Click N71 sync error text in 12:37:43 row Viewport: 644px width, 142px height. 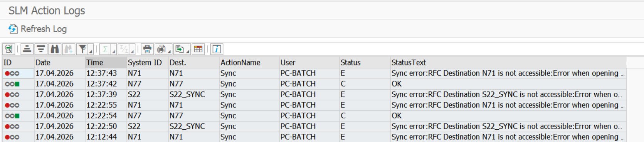(x=508, y=73)
